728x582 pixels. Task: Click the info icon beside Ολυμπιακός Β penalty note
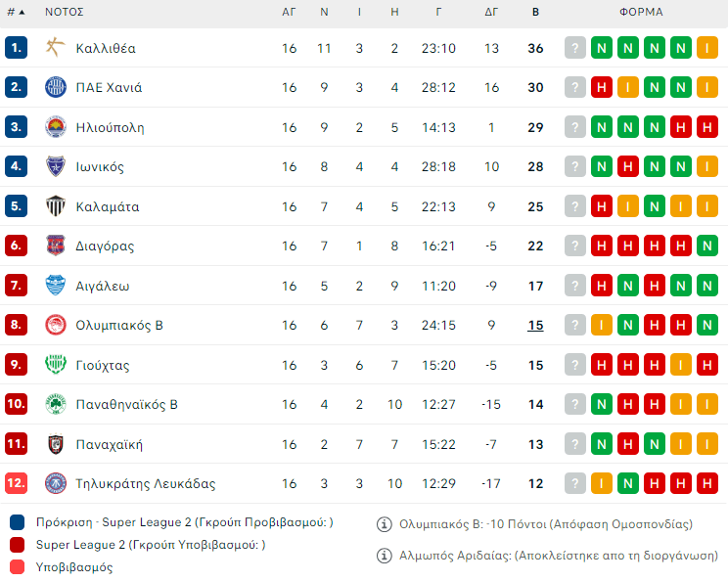tap(385, 524)
